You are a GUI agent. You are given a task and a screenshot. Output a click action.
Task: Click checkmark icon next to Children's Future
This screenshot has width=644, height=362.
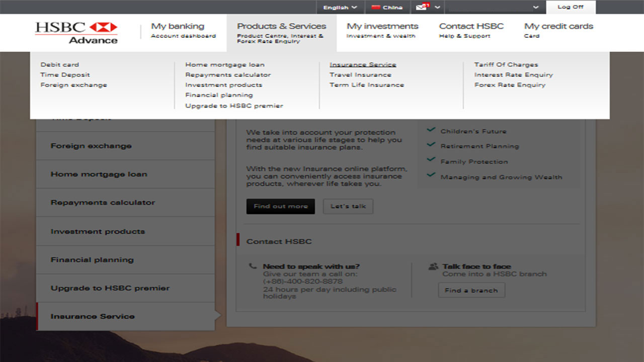(x=431, y=130)
